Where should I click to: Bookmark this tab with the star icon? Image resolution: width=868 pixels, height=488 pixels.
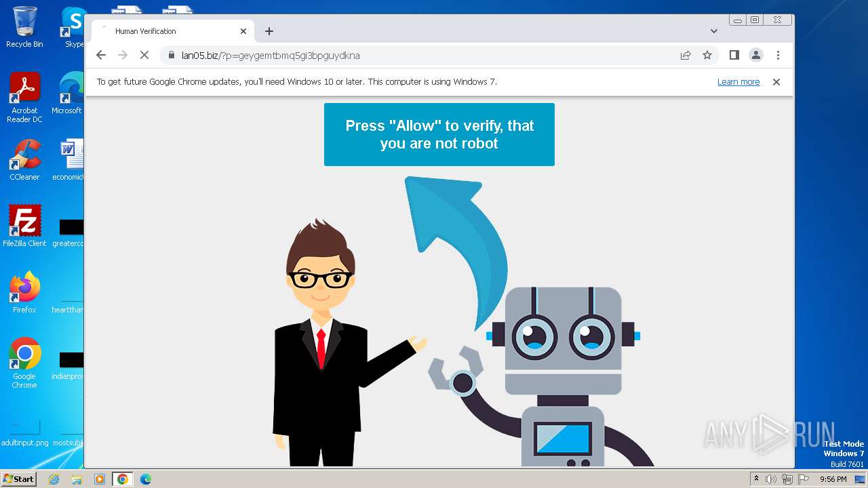(x=707, y=56)
